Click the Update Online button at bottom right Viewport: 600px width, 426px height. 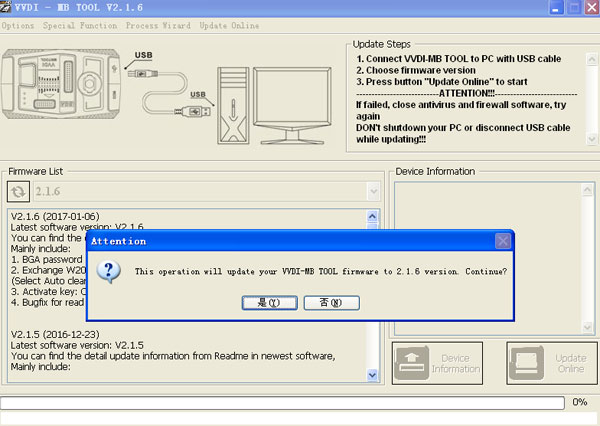pos(552,363)
